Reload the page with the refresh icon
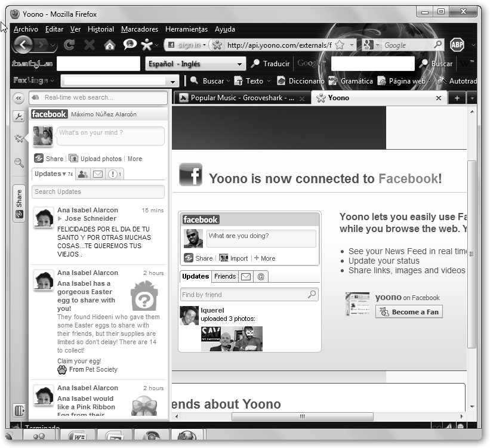Image resolution: width=490 pixels, height=448 pixels. click(x=69, y=45)
